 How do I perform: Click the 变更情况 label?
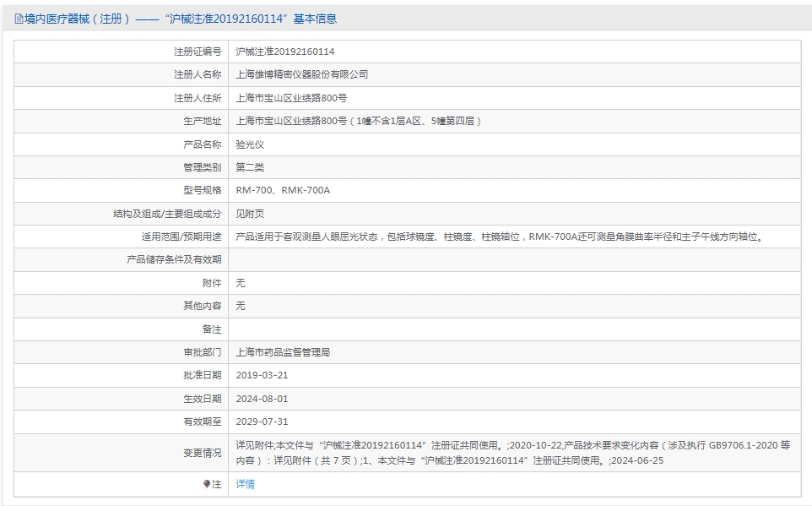[x=202, y=453]
